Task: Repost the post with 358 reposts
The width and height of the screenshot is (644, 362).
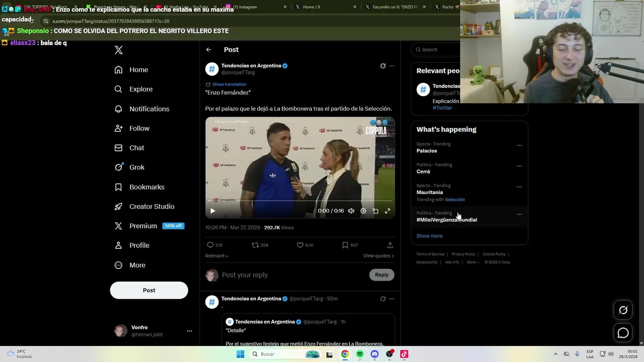Action: [260, 245]
